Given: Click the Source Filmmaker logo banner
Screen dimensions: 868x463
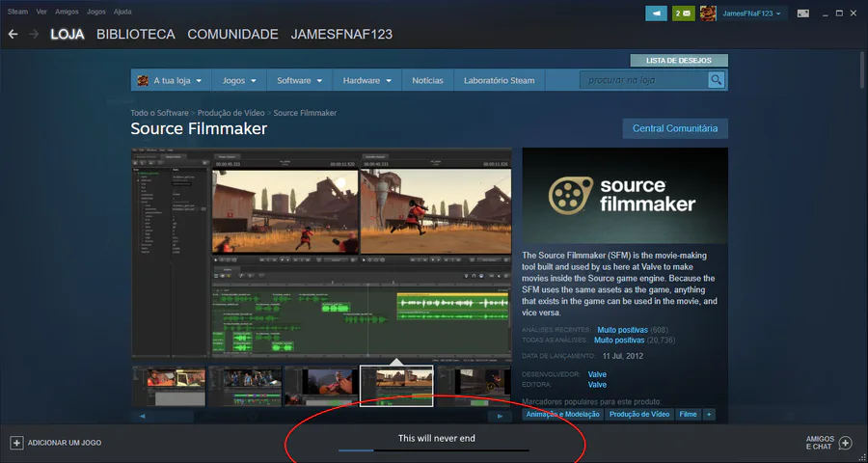Looking at the screenshot, I should (x=625, y=196).
